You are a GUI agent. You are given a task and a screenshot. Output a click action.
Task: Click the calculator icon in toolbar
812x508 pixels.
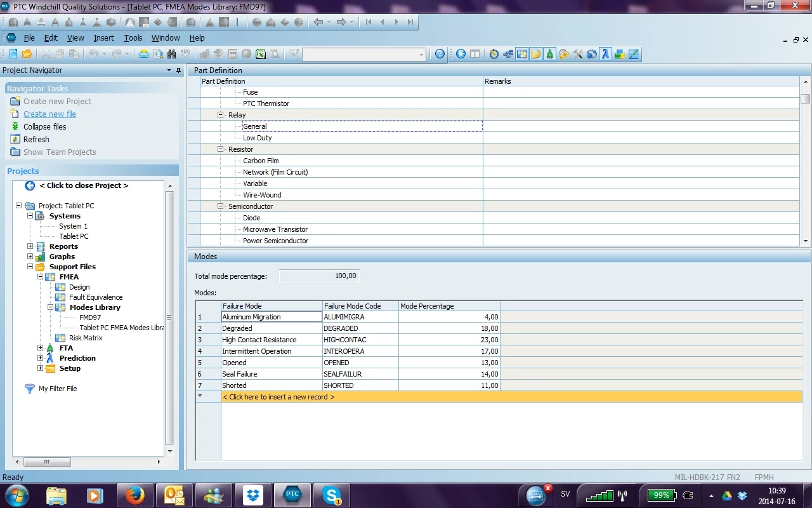point(232,54)
